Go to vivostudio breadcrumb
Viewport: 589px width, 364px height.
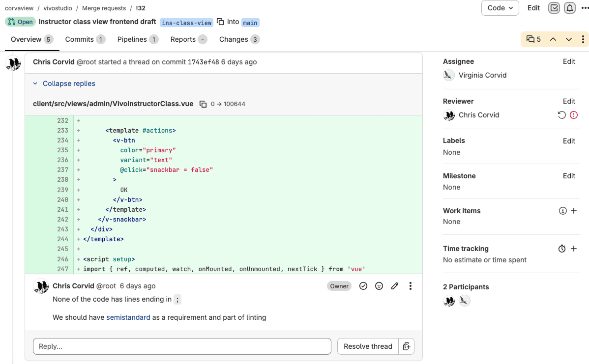point(58,8)
